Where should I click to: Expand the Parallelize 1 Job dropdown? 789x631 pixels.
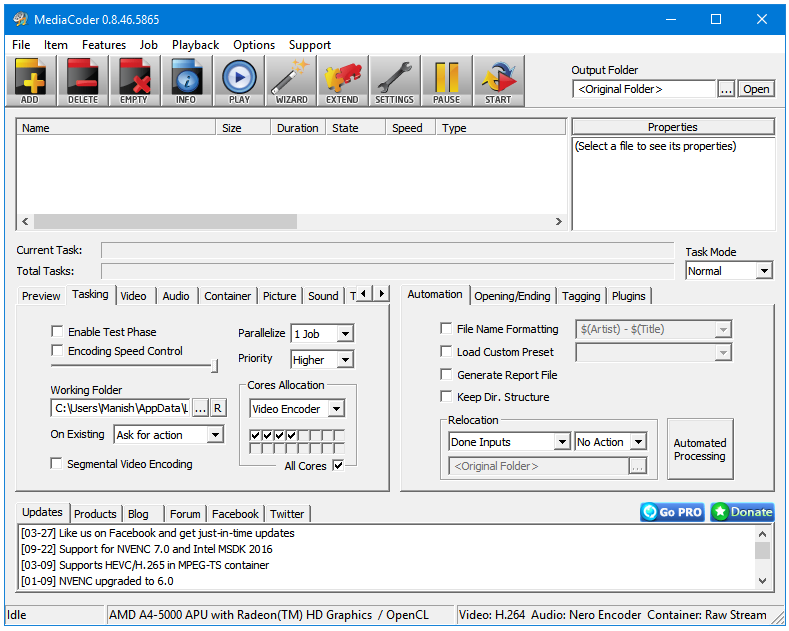(x=345, y=334)
